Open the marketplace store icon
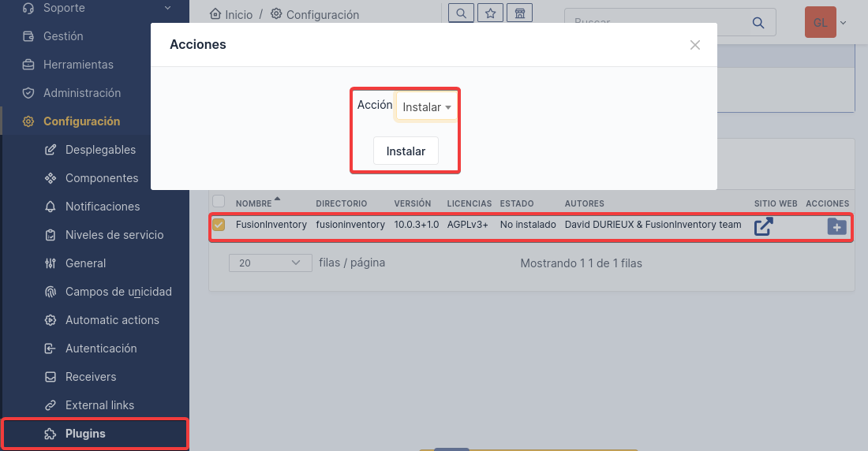This screenshot has width=868, height=451. [x=518, y=13]
